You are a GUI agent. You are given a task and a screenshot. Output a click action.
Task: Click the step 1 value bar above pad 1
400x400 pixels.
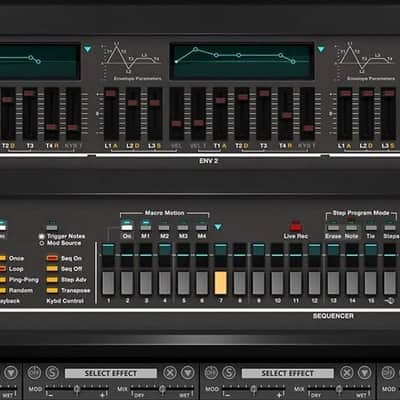pos(108,255)
